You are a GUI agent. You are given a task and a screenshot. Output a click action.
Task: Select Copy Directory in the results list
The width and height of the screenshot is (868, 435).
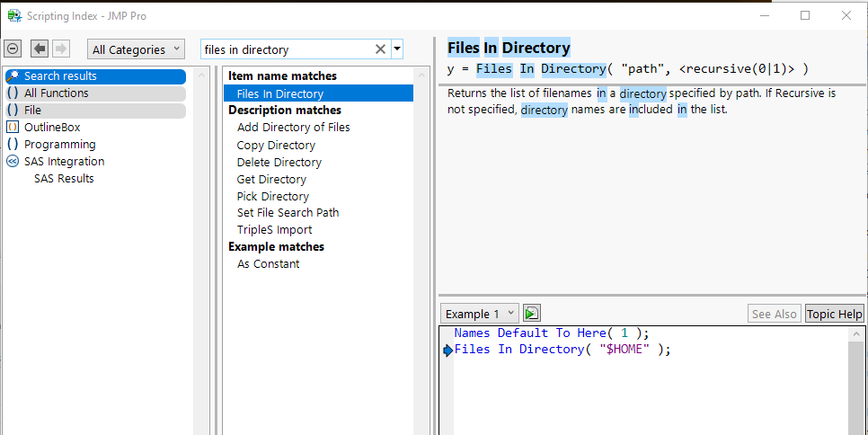pos(276,145)
